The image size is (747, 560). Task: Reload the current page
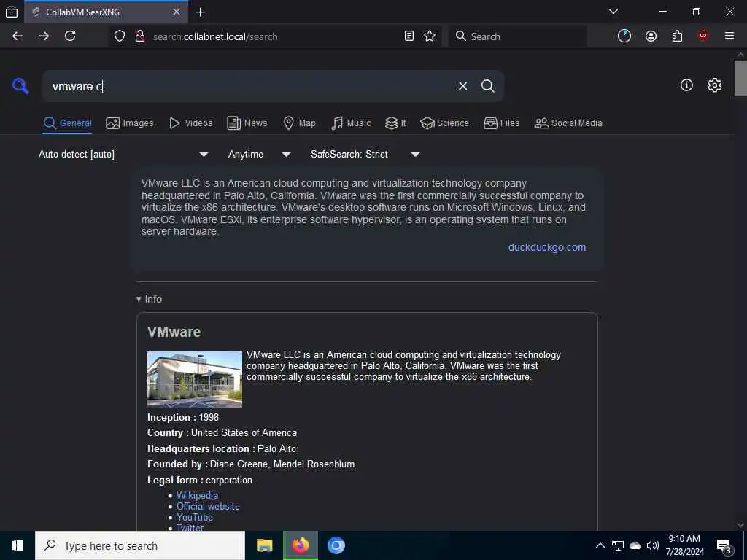(x=70, y=36)
